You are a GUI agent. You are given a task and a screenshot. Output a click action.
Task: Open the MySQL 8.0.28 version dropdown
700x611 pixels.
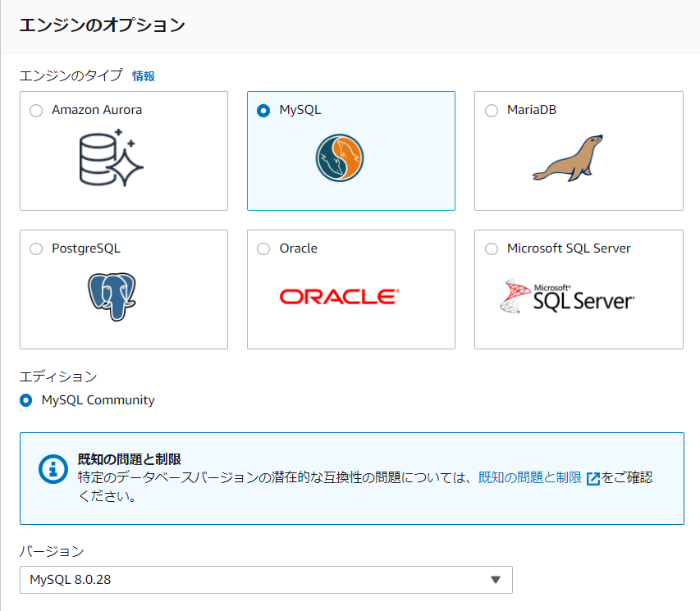(x=266, y=580)
